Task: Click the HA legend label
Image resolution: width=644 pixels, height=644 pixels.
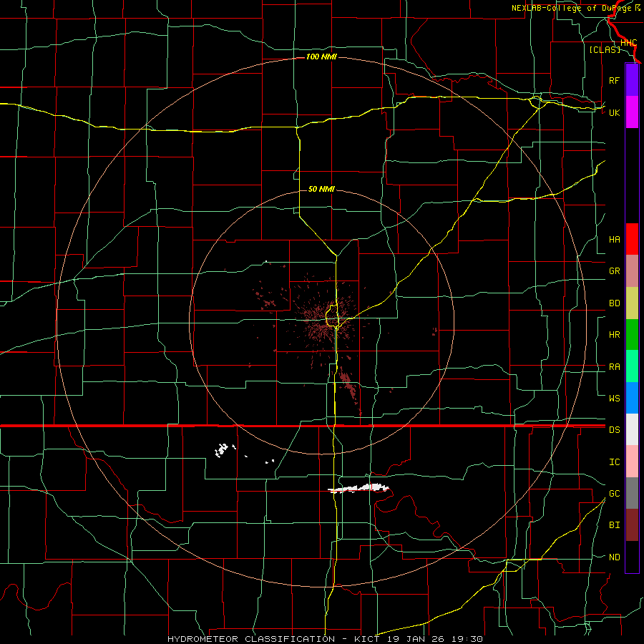Action: 614,239
